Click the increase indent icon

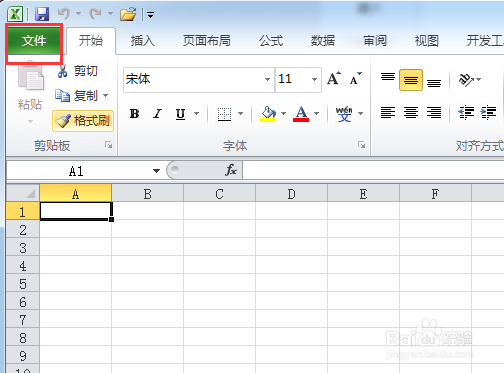(488, 113)
